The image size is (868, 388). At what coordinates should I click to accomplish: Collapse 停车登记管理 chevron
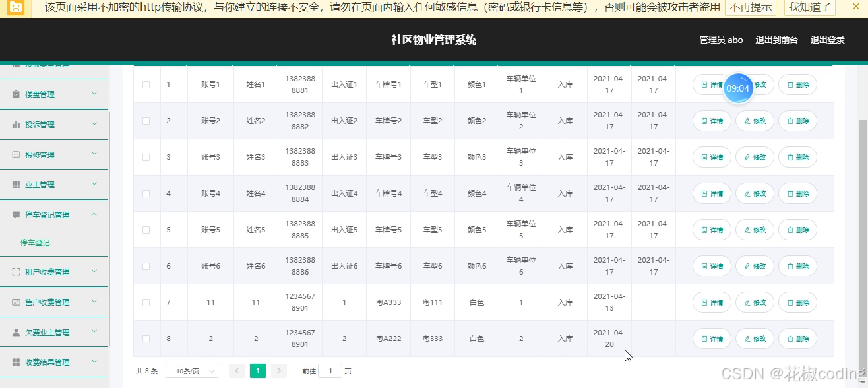pos(94,214)
